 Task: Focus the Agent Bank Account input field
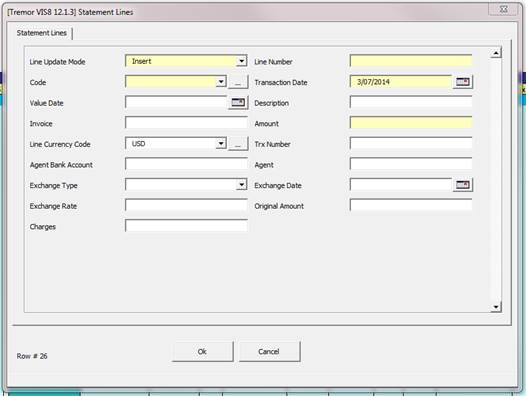(186, 164)
